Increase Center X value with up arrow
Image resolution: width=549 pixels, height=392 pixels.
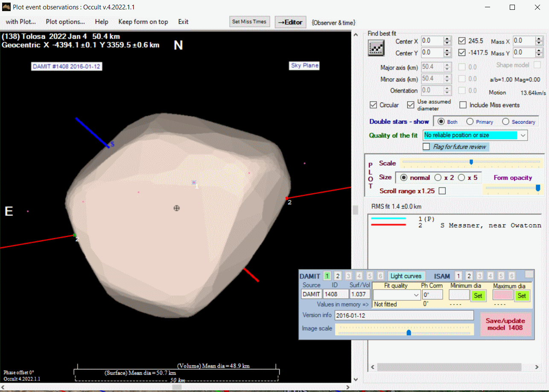coord(447,39)
